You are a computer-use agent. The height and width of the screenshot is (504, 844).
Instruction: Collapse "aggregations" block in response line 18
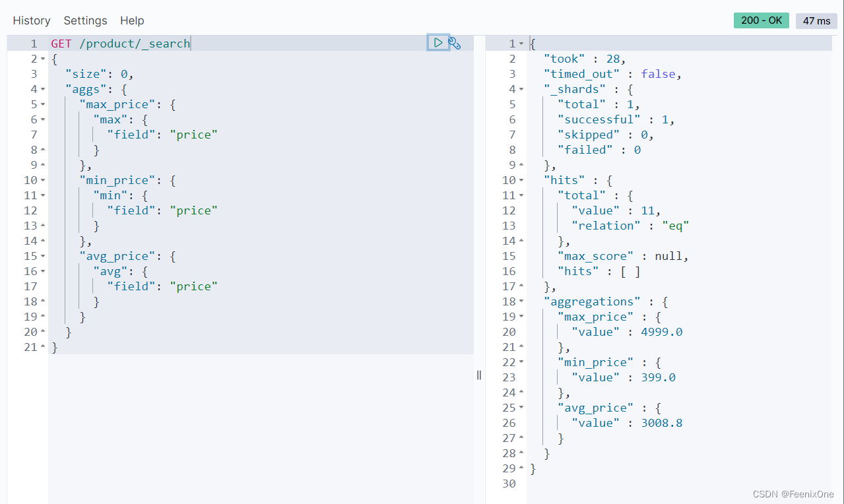pyautogui.click(x=521, y=302)
